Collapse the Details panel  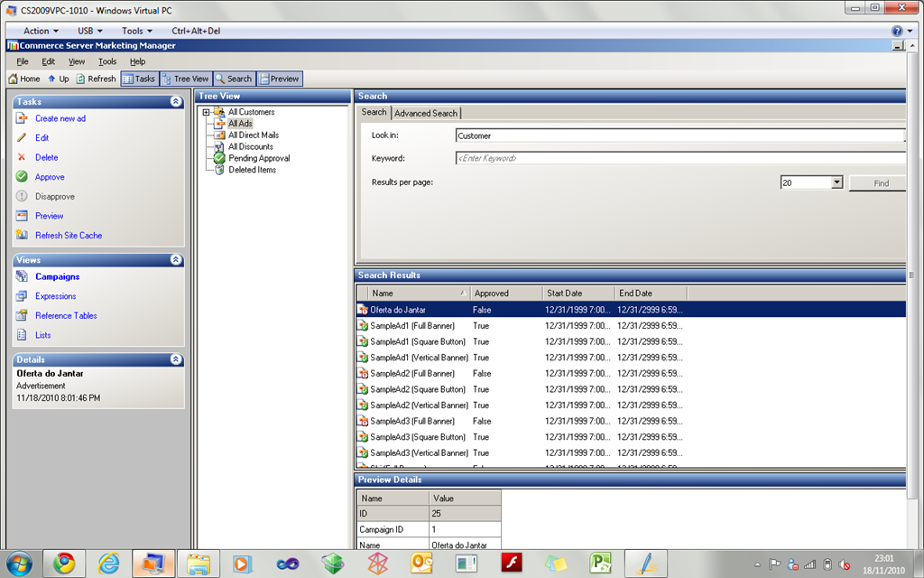tap(176, 359)
